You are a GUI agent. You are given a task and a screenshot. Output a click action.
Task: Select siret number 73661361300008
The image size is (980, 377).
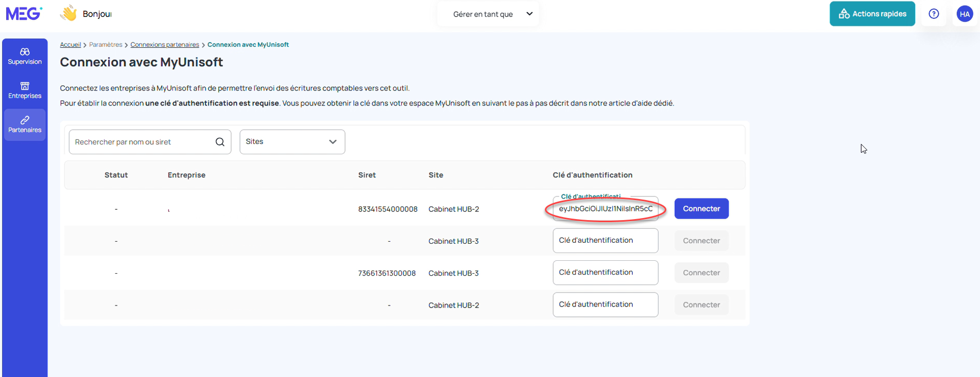click(387, 273)
